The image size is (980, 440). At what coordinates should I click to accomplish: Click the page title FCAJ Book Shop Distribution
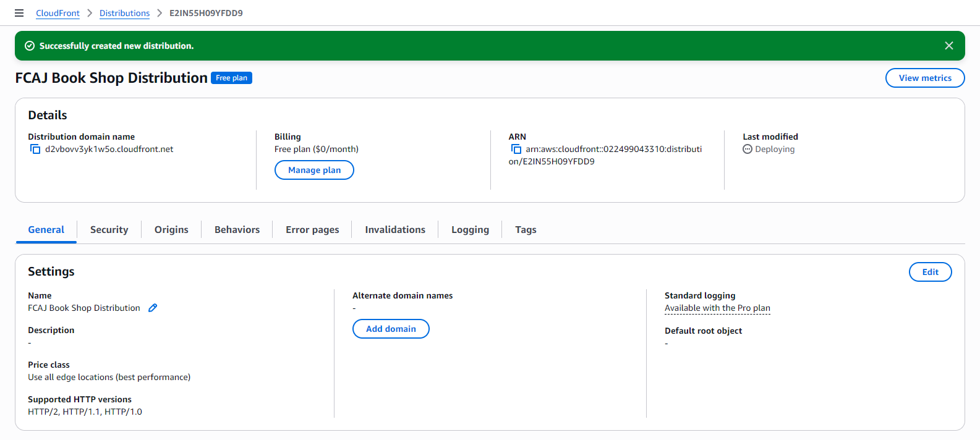[x=111, y=78]
